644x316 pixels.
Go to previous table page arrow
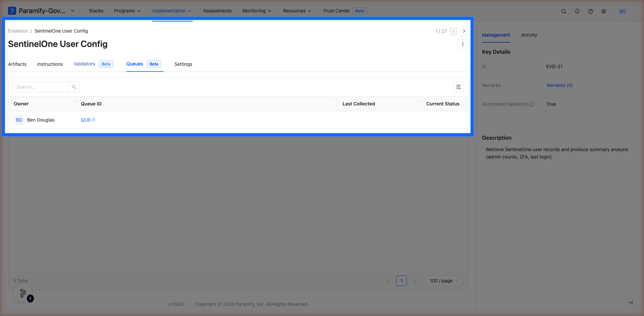point(388,281)
